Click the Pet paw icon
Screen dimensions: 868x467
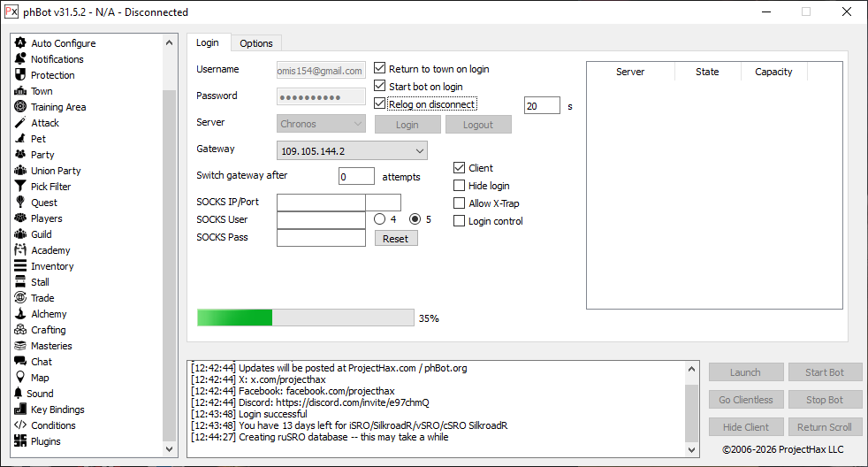pyautogui.click(x=21, y=138)
